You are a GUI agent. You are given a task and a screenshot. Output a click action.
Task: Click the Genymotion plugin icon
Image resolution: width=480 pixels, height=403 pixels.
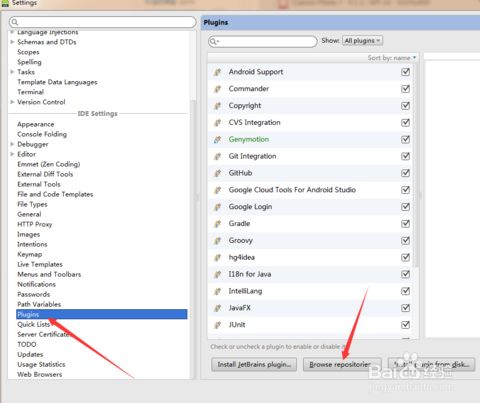(x=218, y=139)
